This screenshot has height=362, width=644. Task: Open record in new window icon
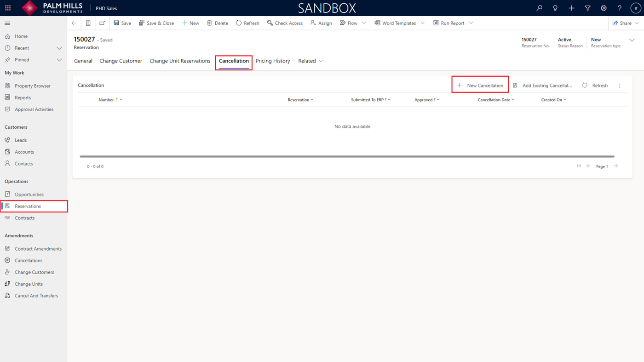coord(102,23)
